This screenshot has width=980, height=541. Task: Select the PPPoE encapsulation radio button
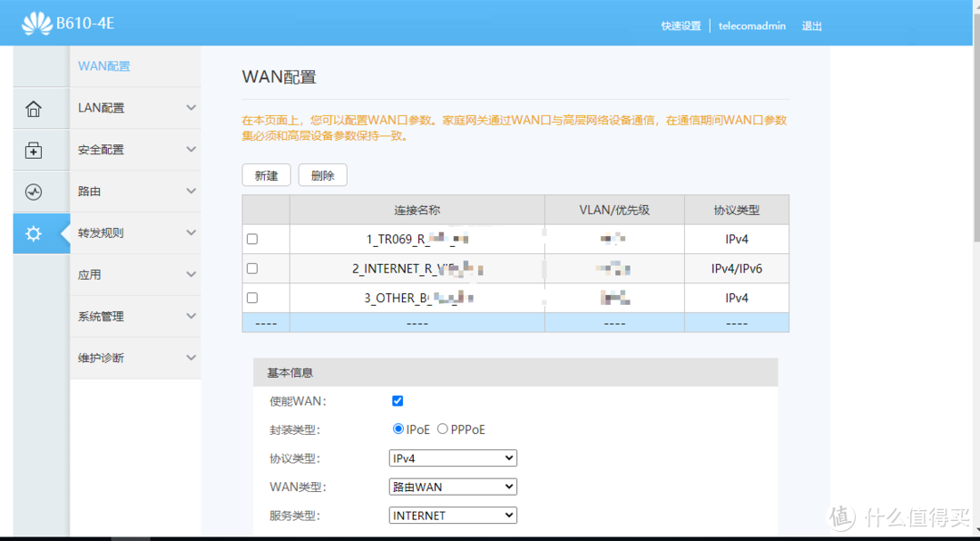442,428
